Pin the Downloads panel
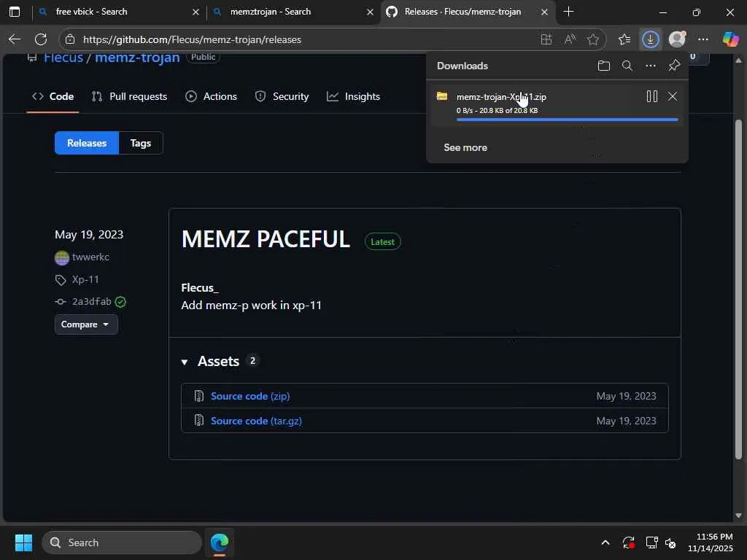Screen dimensions: 747x560 (674, 66)
